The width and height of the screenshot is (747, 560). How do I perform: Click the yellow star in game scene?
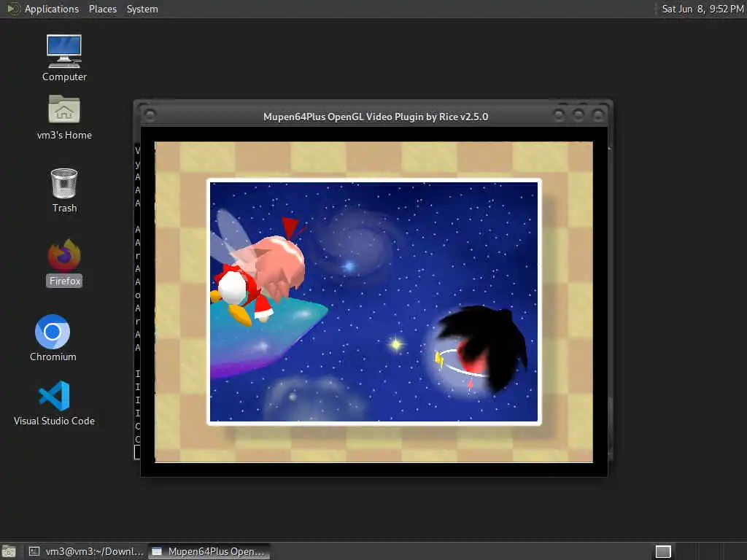pyautogui.click(x=395, y=344)
